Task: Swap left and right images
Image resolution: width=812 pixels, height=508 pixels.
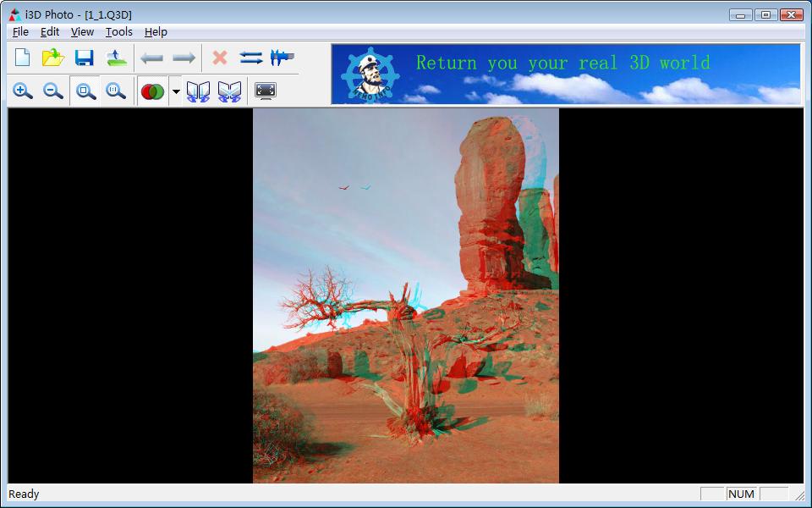Action: point(251,58)
